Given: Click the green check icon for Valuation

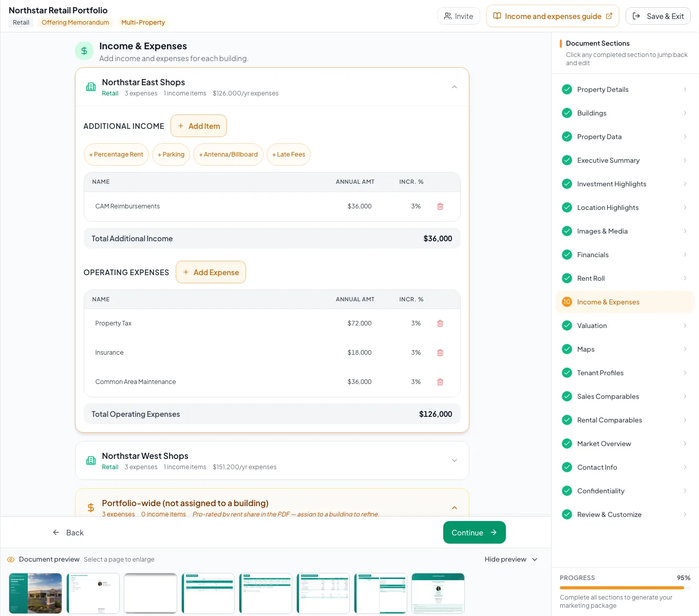Looking at the screenshot, I should click(567, 325).
